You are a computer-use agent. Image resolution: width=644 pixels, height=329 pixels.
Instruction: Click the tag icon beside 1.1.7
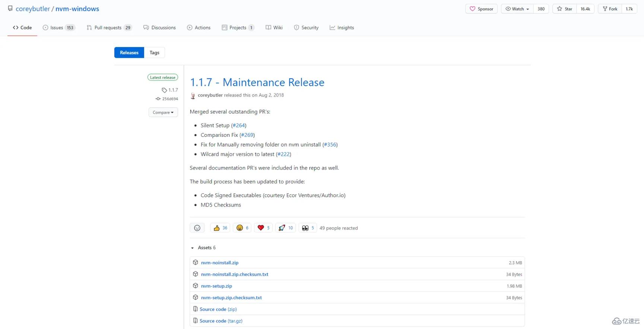pos(164,90)
